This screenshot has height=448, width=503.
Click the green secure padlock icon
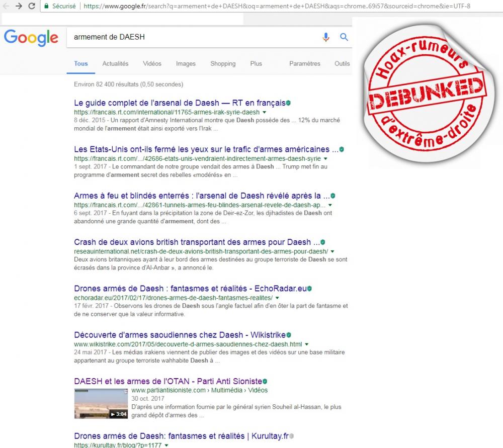click(x=46, y=6)
